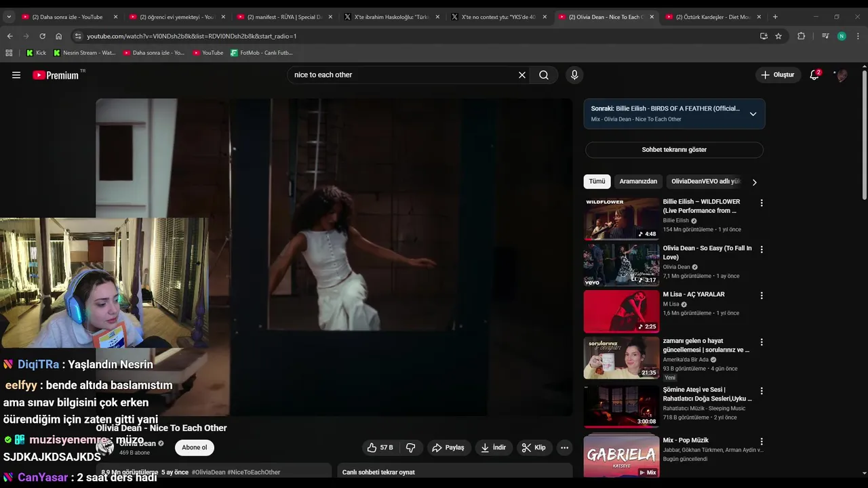Switch to ibrahim Haskoloğlu X tab

[x=391, y=17]
